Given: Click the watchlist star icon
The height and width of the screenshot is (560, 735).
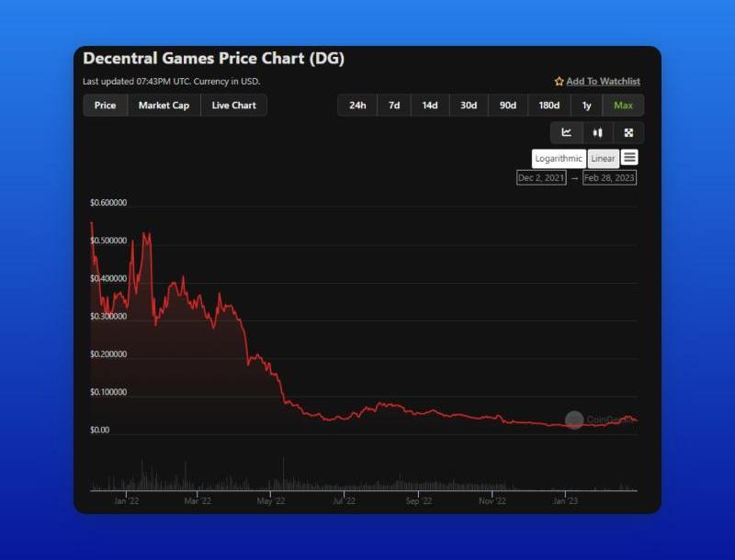Looking at the screenshot, I should 559,82.
